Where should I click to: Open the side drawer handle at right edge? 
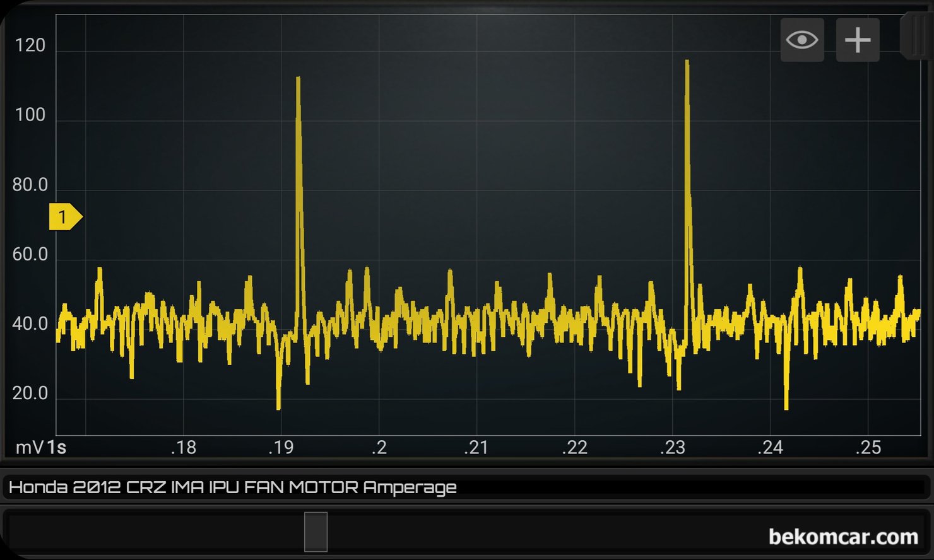pyautogui.click(x=916, y=37)
